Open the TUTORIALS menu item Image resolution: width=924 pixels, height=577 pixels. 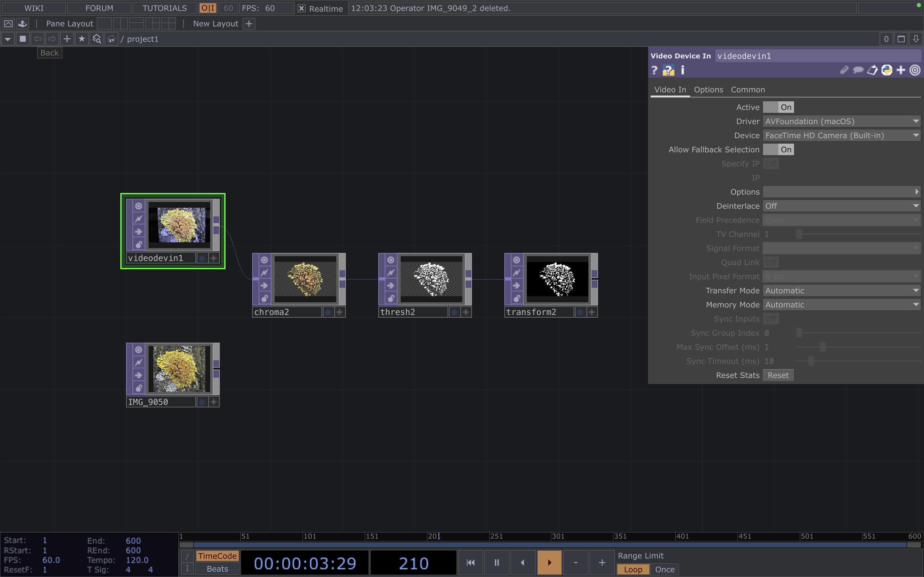164,8
